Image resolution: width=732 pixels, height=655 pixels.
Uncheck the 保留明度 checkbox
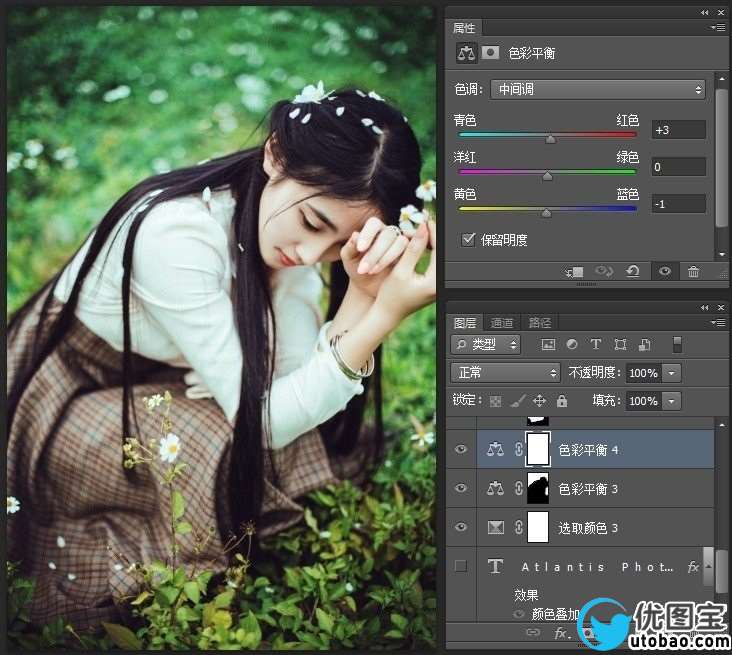(x=468, y=239)
